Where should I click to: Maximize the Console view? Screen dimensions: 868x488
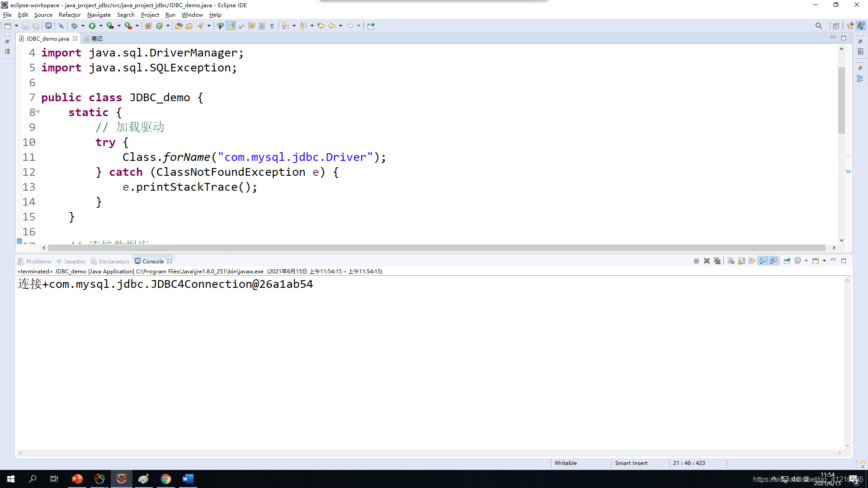click(x=844, y=261)
